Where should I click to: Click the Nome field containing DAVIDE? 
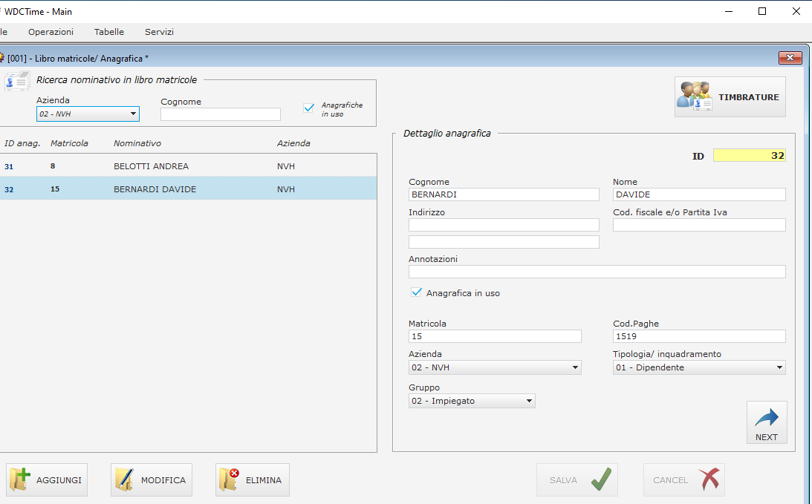point(699,194)
